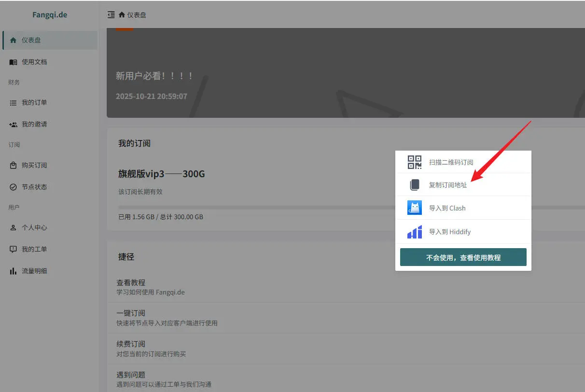
Task: Select 复制订阅地址 option
Action: click(463, 185)
